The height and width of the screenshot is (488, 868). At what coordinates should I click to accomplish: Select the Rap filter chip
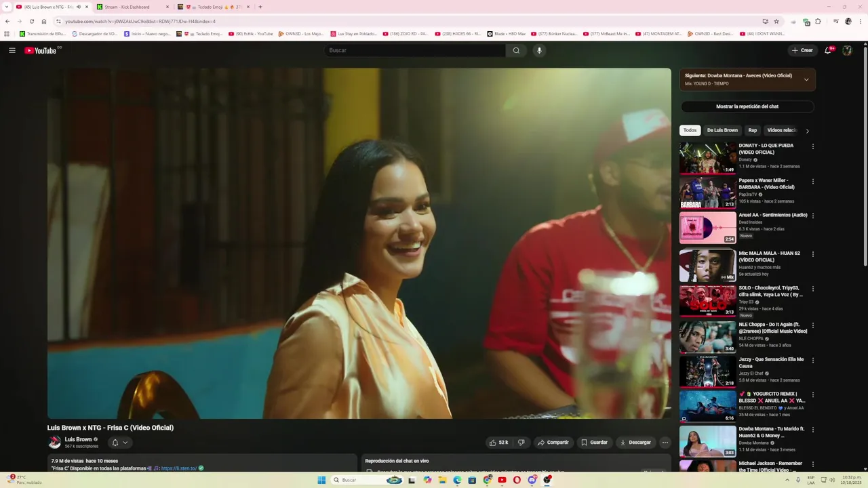pyautogui.click(x=753, y=130)
